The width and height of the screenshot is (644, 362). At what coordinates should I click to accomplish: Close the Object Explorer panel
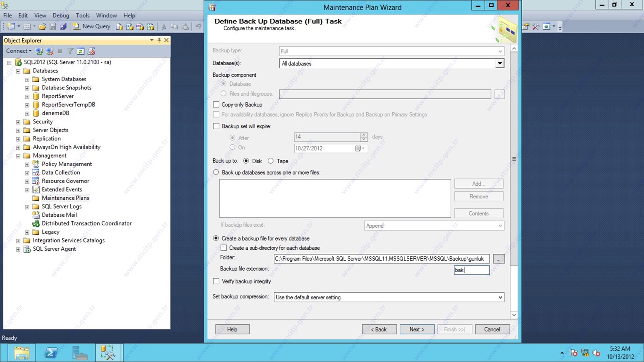[166, 40]
